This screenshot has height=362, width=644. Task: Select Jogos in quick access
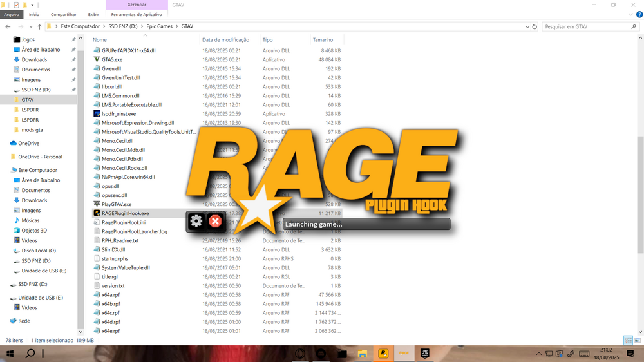(x=28, y=39)
